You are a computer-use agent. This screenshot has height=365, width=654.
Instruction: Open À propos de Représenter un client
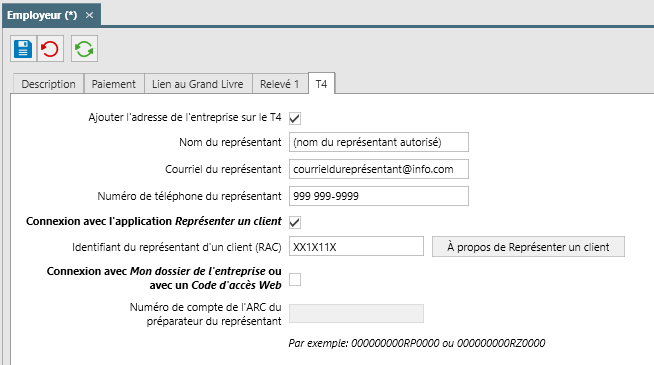pyautogui.click(x=528, y=247)
